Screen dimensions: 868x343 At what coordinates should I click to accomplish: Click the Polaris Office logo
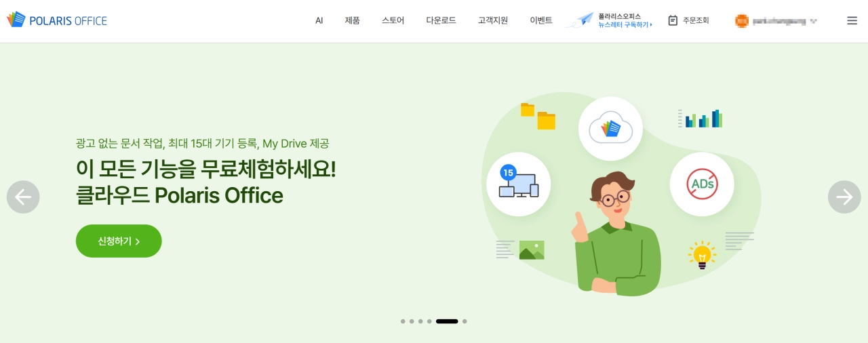click(57, 20)
